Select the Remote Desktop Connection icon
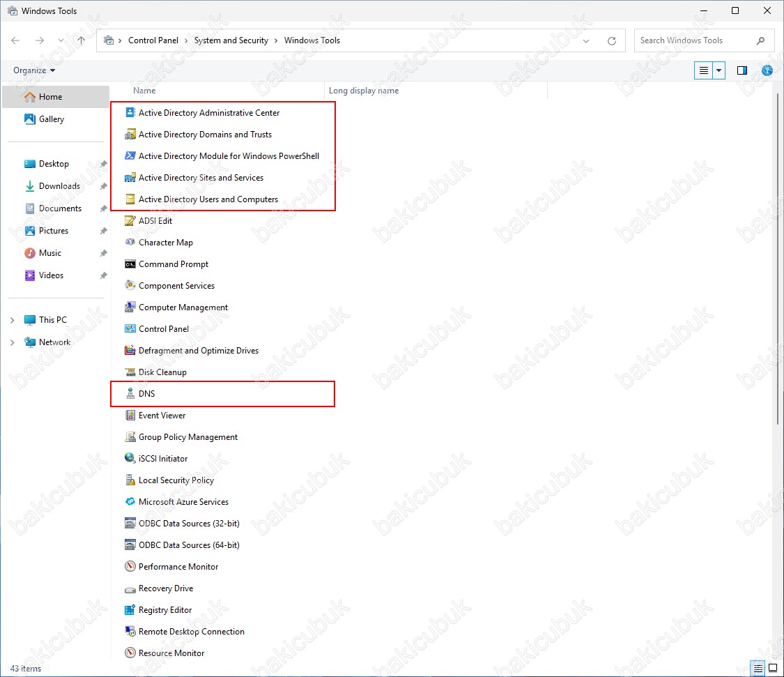Screen dimensions: 784x677 click(x=130, y=632)
